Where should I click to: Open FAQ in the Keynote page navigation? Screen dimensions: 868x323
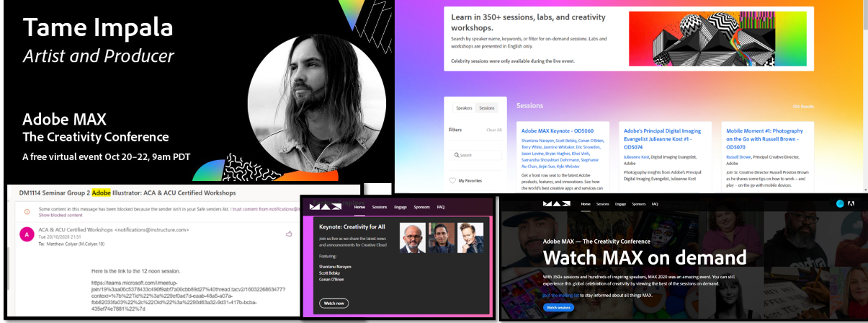coord(441,206)
